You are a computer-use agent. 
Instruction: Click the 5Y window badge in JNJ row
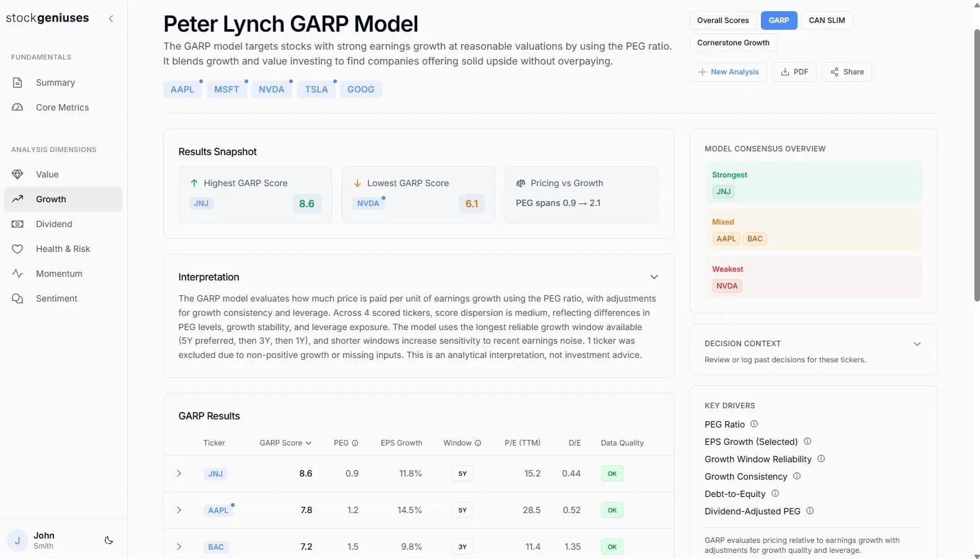(x=462, y=473)
